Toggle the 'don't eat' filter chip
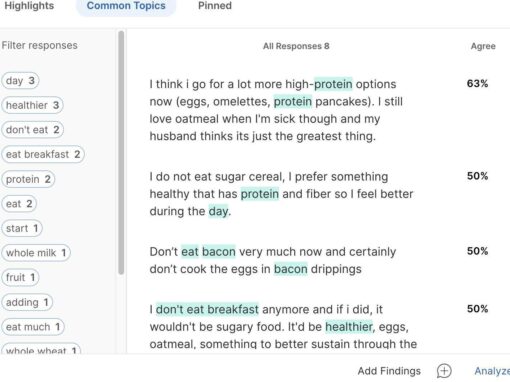Viewport: 510px width, 382px height. [x=32, y=130]
